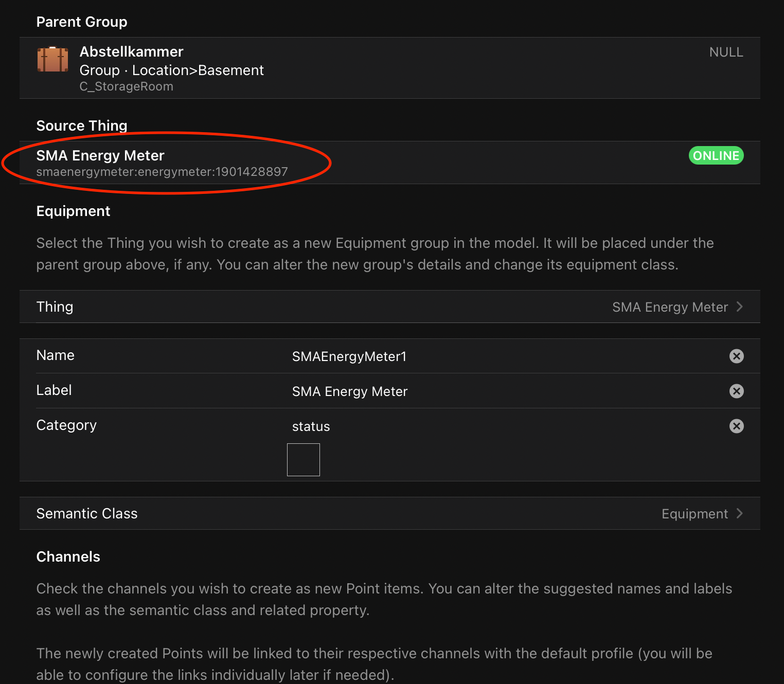
Task: Open the Abstellkammer parent group
Action: [132, 52]
